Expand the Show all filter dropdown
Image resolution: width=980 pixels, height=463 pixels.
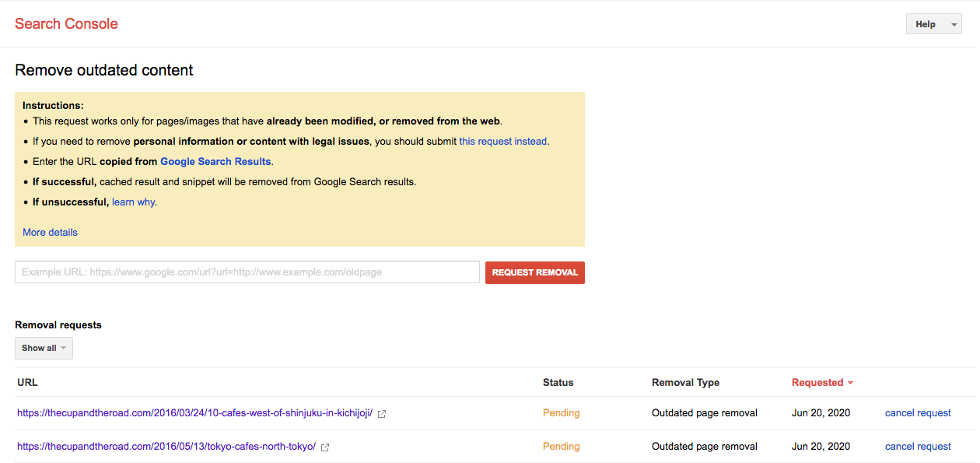[44, 348]
